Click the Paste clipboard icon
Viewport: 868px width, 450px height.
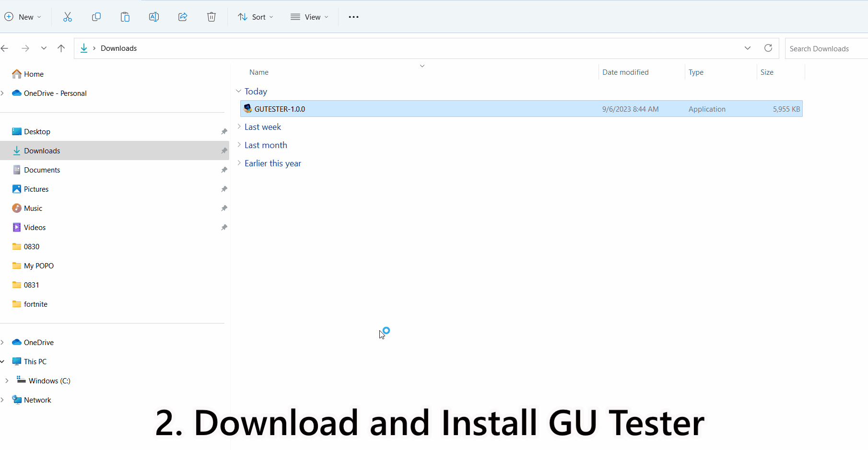pos(125,17)
